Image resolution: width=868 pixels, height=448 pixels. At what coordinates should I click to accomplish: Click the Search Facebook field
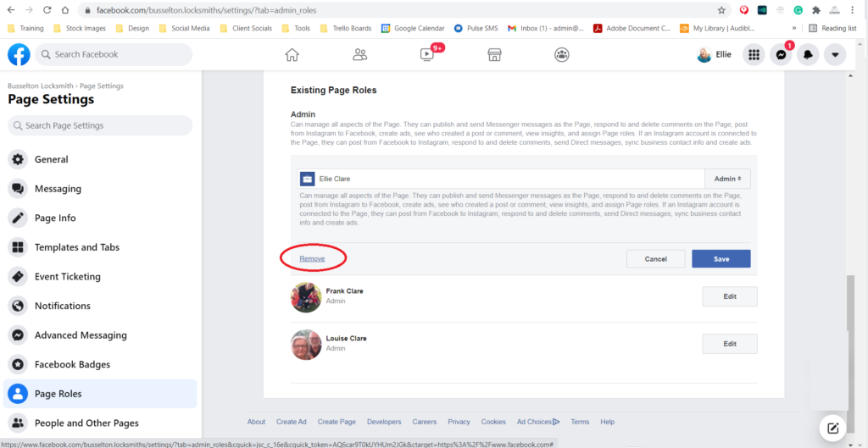coord(114,54)
